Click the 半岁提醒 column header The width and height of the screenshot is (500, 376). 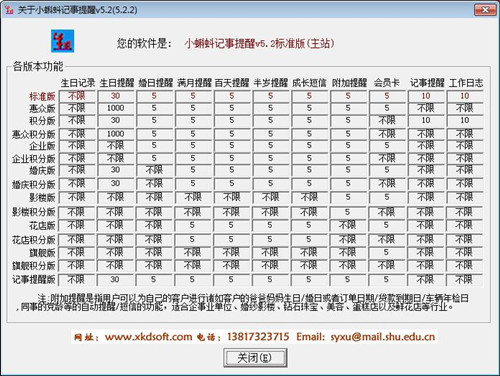(x=270, y=83)
